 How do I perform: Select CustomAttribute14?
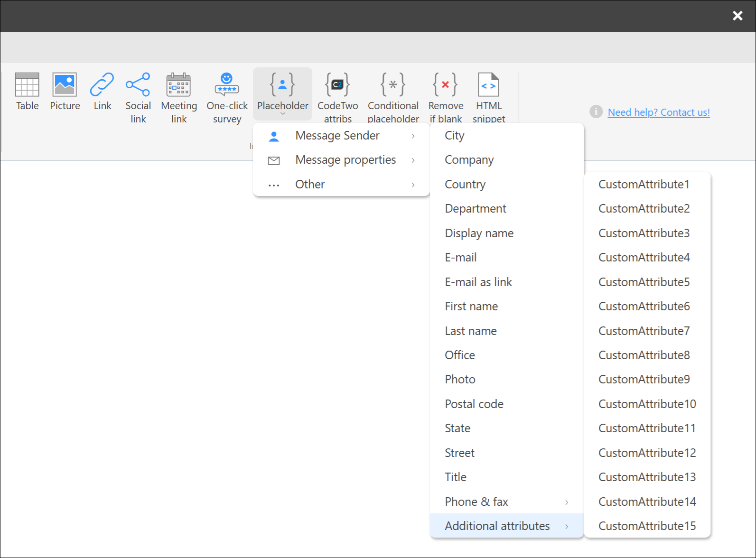pyautogui.click(x=647, y=502)
